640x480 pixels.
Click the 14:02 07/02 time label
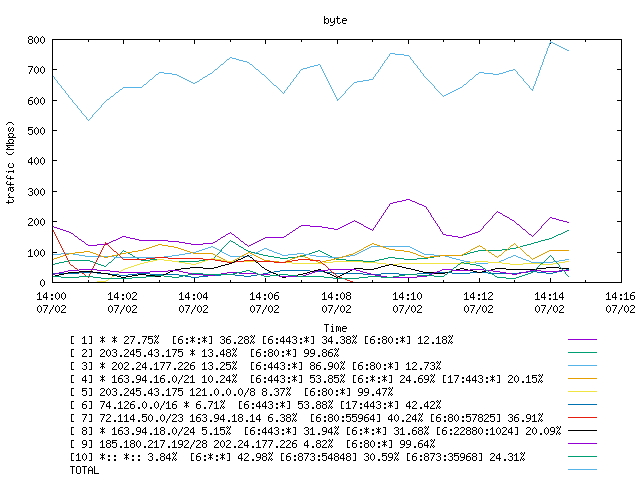122,302
